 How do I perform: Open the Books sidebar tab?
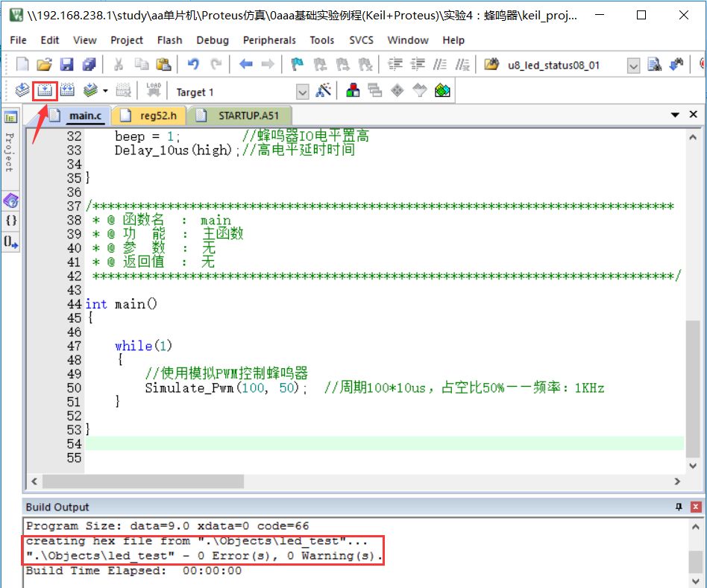pos(11,201)
